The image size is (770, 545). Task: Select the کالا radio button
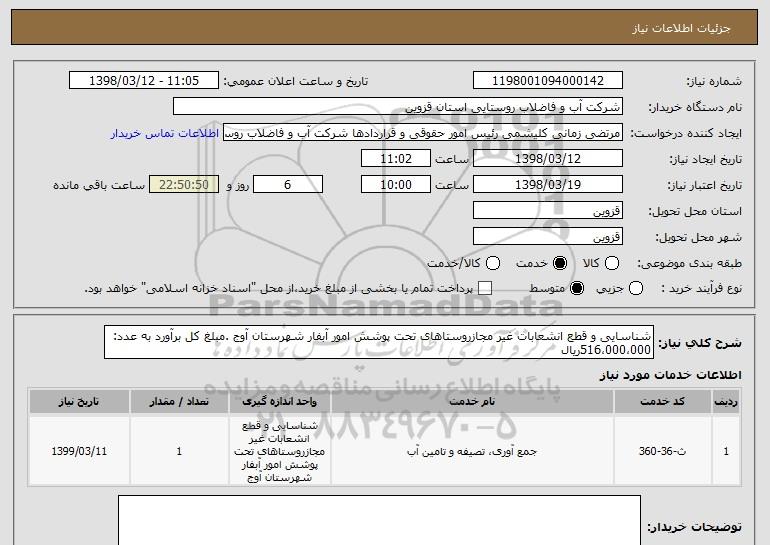pos(611,263)
